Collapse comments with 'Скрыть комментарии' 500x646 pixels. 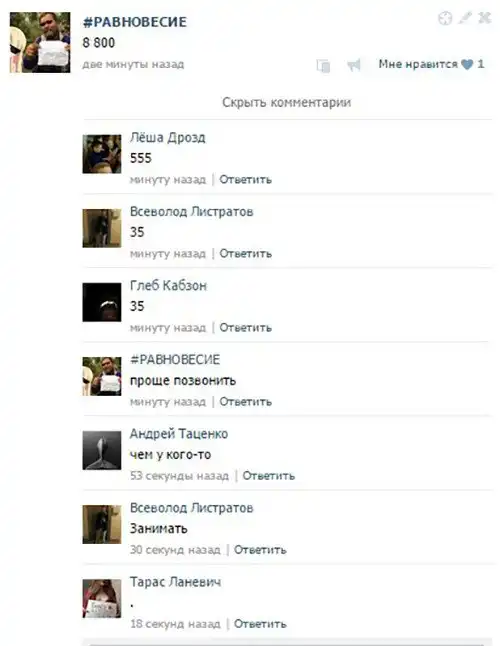coord(287,102)
